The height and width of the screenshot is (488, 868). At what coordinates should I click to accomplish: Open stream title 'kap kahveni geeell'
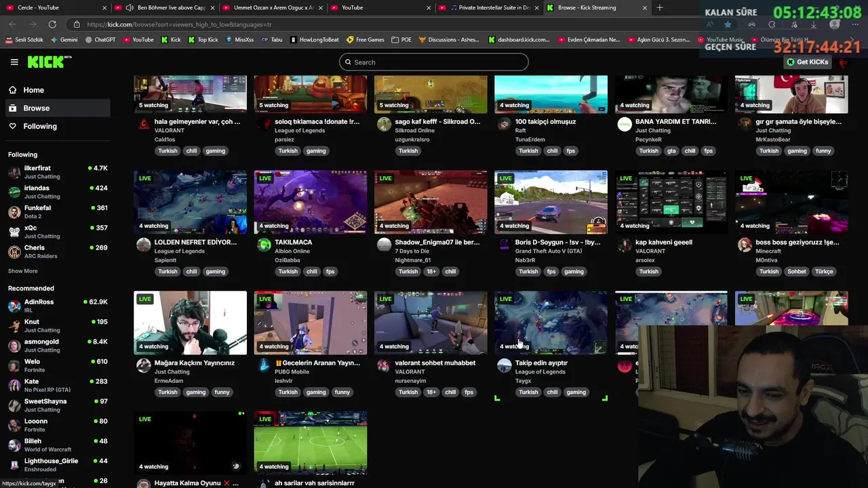pos(664,242)
